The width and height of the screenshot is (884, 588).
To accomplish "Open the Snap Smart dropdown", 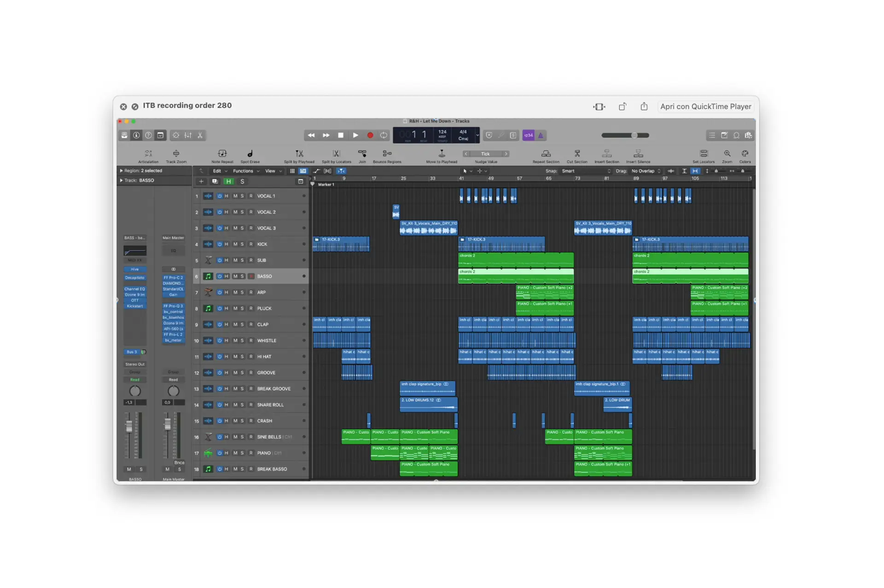I will tap(586, 171).
